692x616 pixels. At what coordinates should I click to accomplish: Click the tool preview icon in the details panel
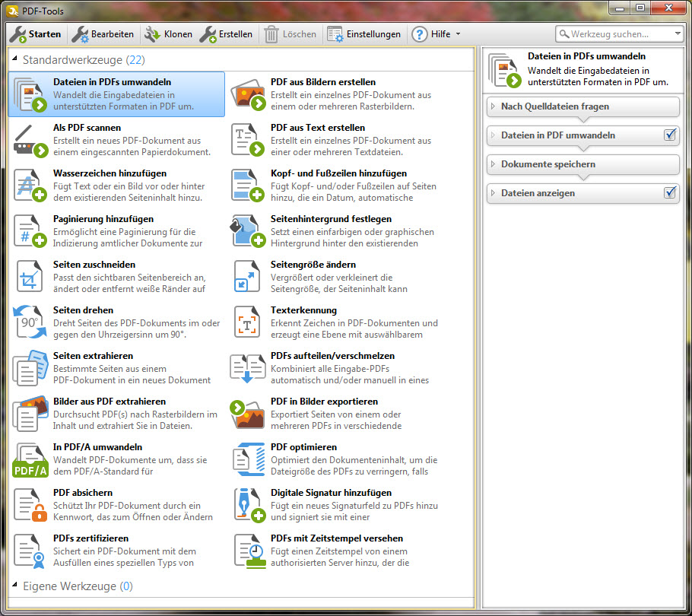pos(506,70)
